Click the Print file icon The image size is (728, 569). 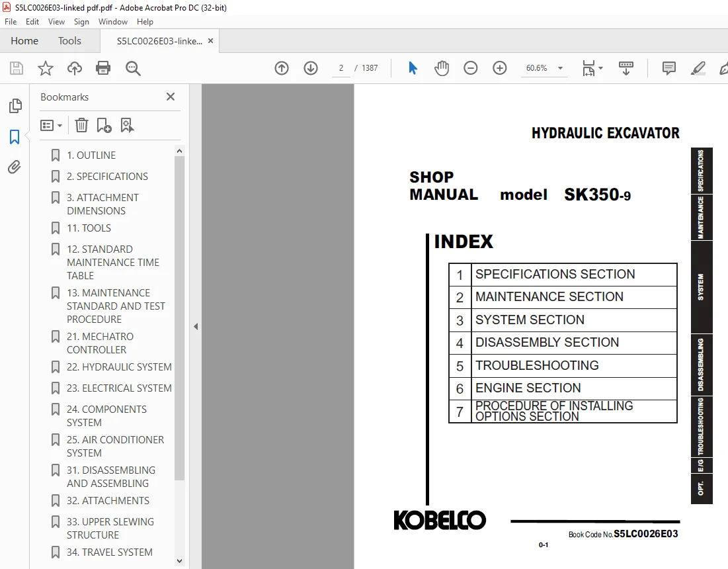(x=103, y=68)
